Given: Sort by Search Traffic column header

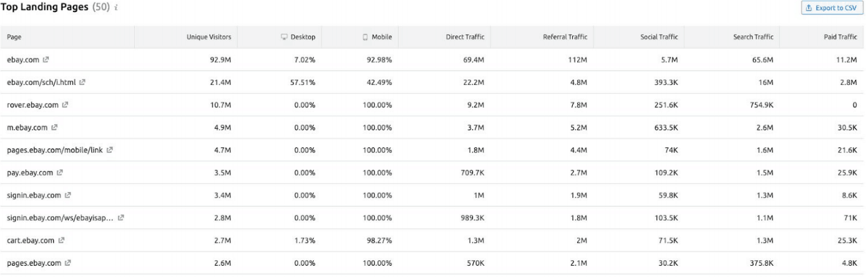Looking at the screenshot, I should (x=753, y=37).
